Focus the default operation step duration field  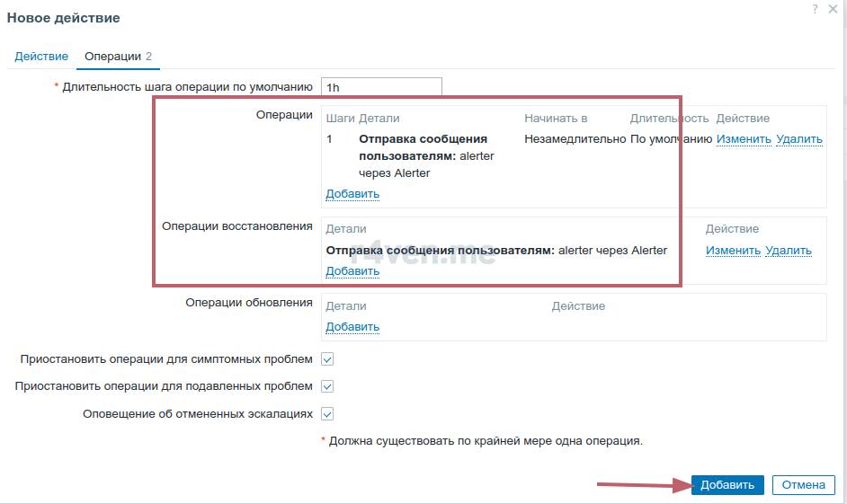tap(381, 87)
